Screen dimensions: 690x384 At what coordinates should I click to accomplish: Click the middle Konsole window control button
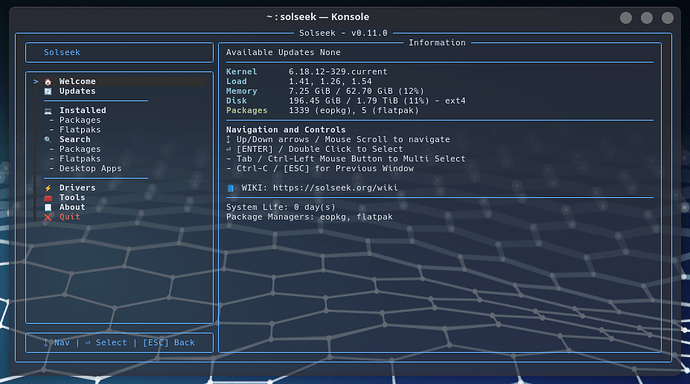point(646,18)
